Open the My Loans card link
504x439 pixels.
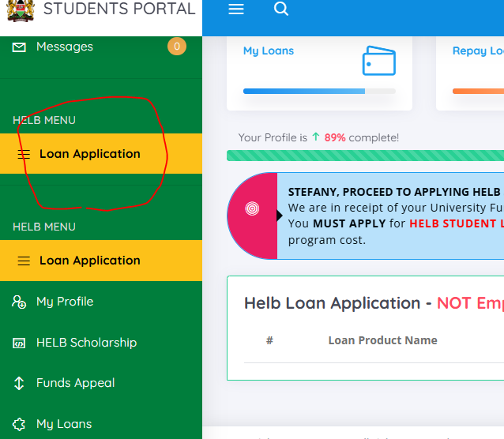point(269,51)
